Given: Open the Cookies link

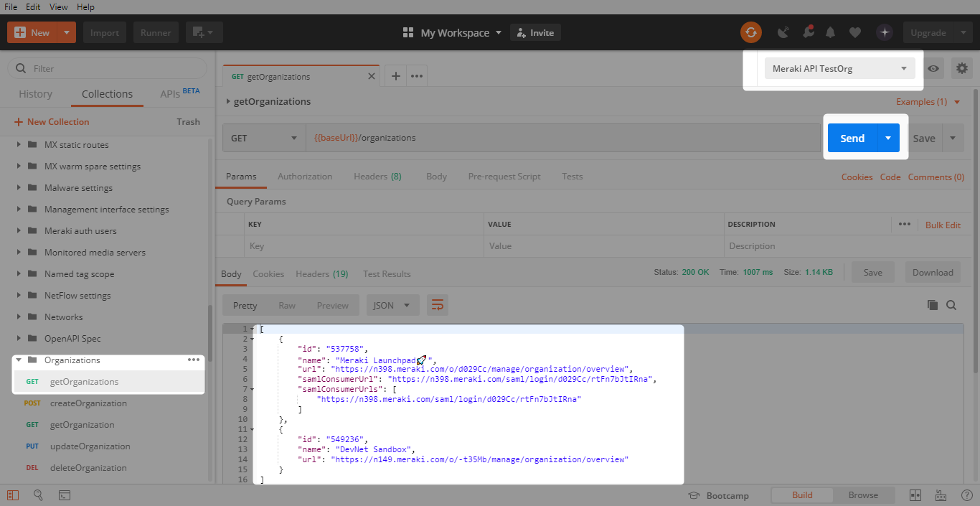Looking at the screenshot, I should coord(857,177).
